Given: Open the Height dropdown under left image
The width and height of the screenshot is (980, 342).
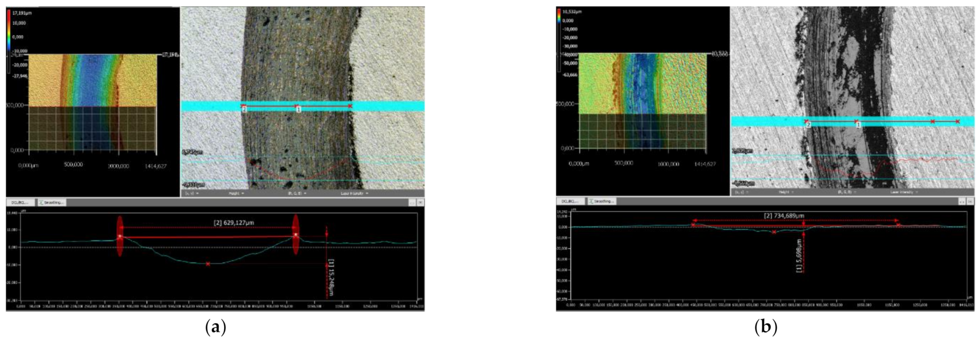Looking at the screenshot, I should [x=237, y=193].
